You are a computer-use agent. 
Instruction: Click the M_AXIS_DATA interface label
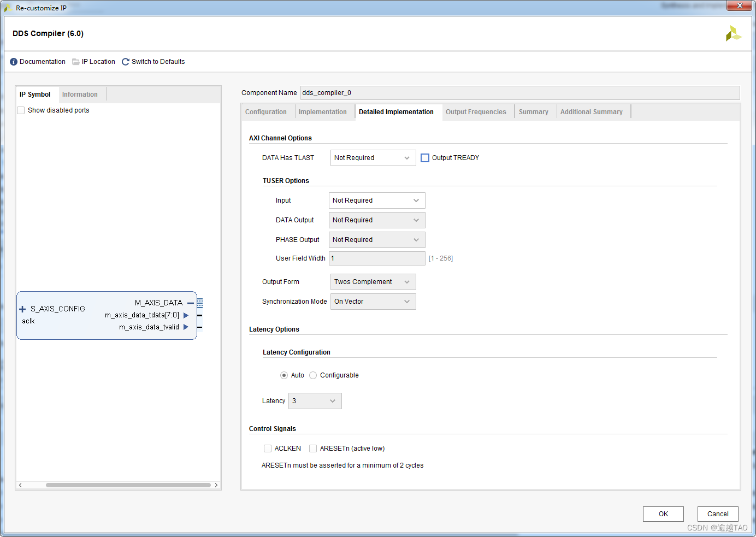[x=158, y=303]
